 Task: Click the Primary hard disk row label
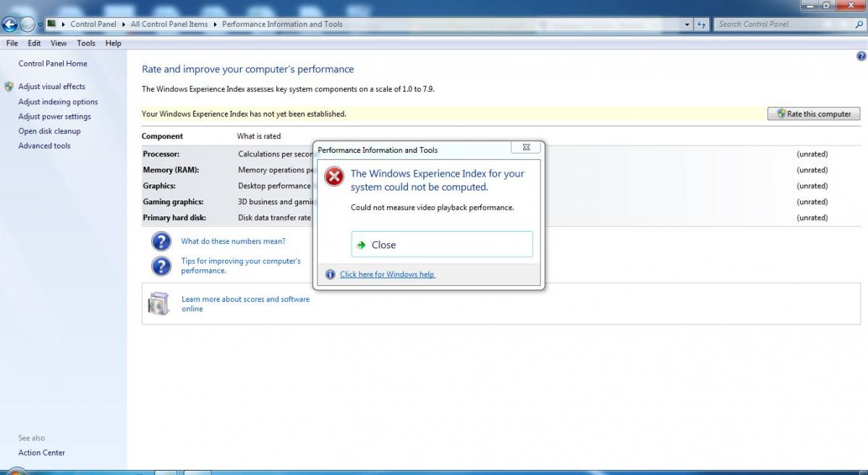[x=174, y=218]
